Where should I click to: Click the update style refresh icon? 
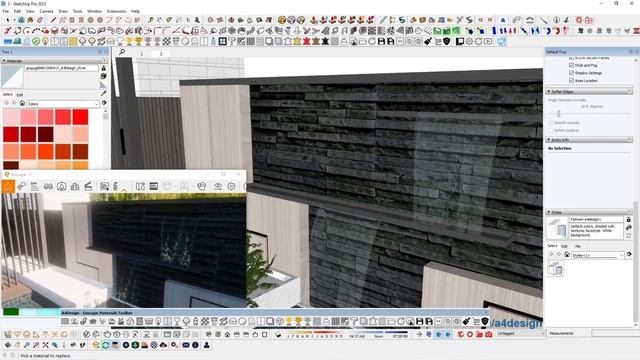(x=629, y=236)
